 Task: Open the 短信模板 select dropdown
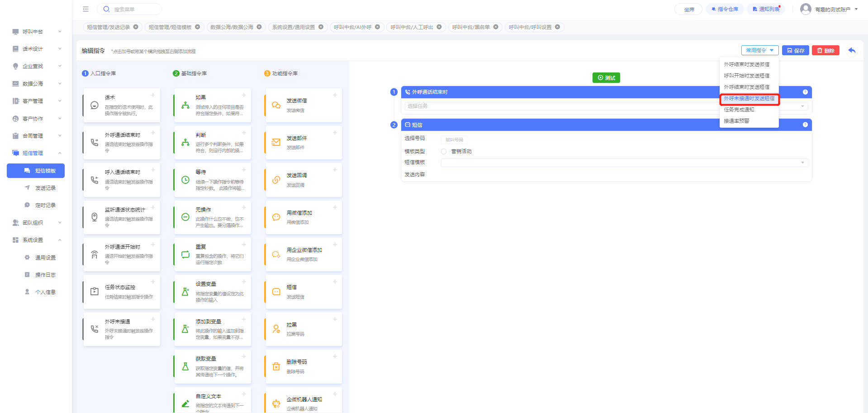coord(624,163)
